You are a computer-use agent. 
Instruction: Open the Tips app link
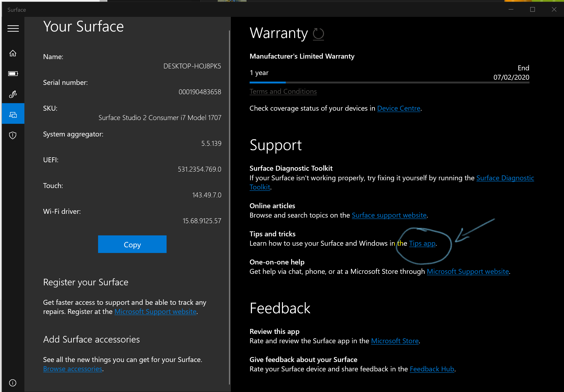pos(422,244)
